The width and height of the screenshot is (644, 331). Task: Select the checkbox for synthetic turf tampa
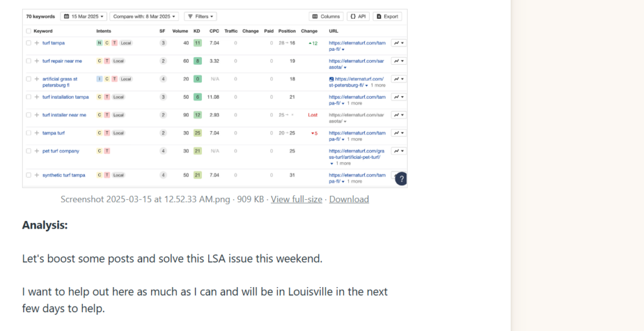28,175
